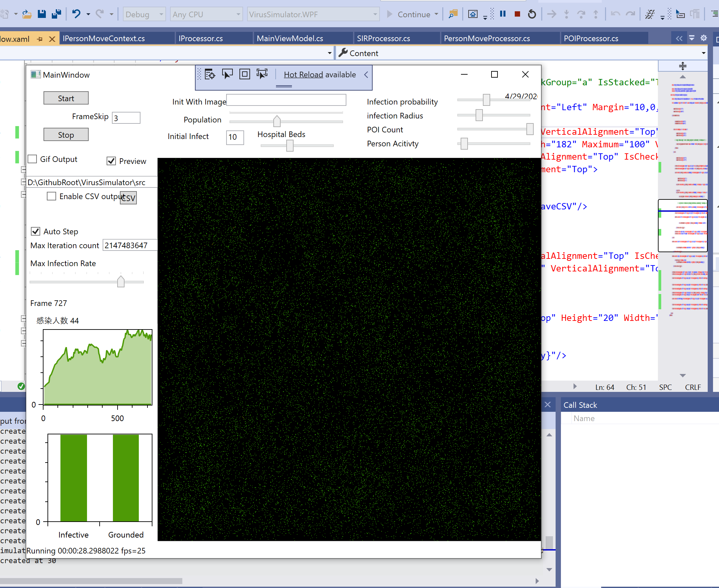Click the Save All icon

click(56, 14)
